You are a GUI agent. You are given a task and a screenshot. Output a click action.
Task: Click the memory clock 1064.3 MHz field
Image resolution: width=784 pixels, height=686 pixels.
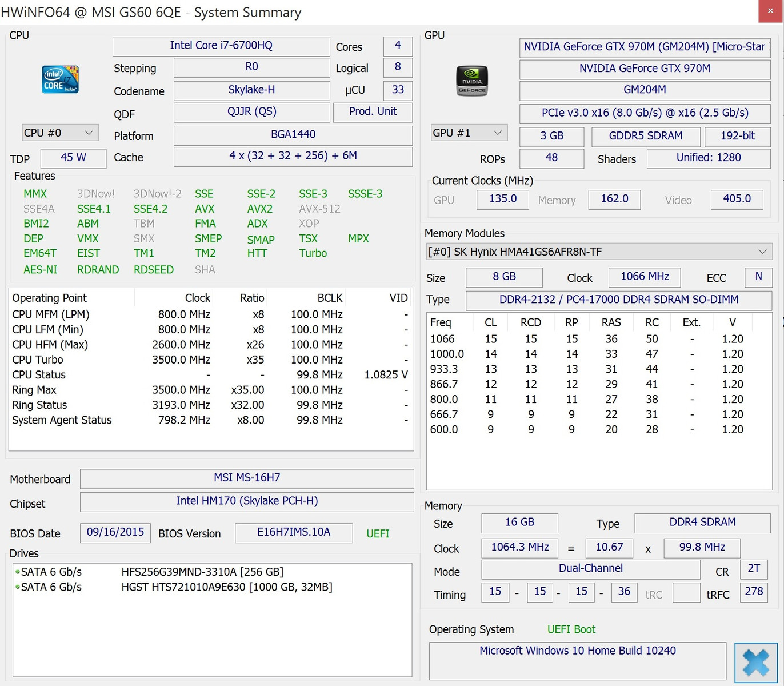point(519,548)
